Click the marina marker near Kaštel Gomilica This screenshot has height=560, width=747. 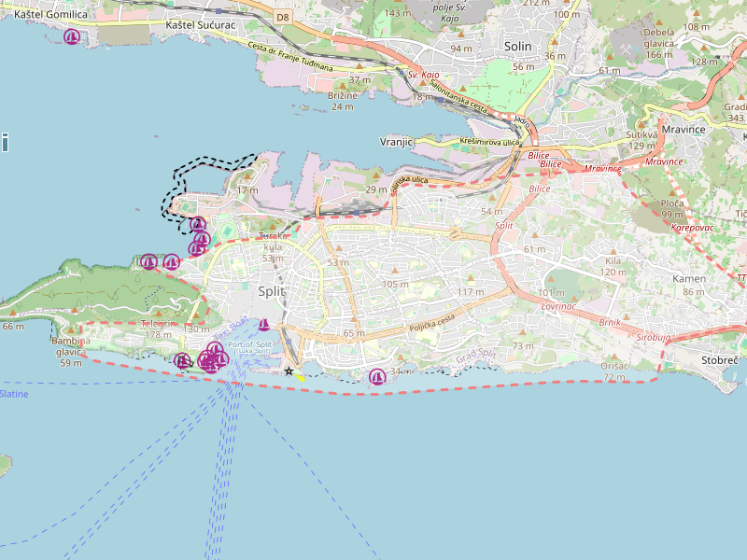click(x=72, y=36)
